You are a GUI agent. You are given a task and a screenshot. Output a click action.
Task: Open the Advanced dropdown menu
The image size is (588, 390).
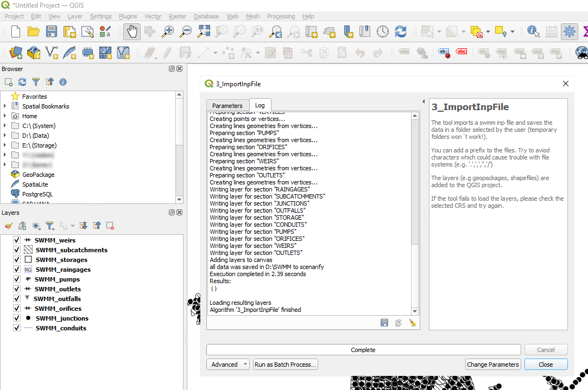pos(227,365)
